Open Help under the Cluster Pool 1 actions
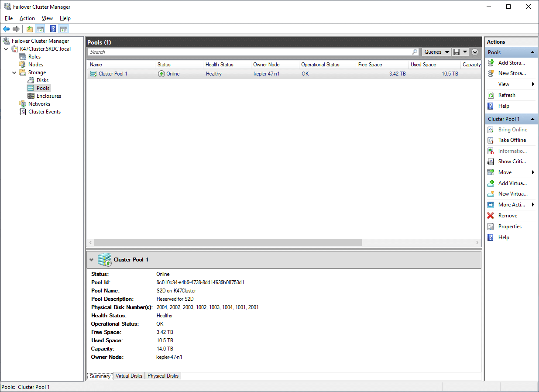 (504, 237)
